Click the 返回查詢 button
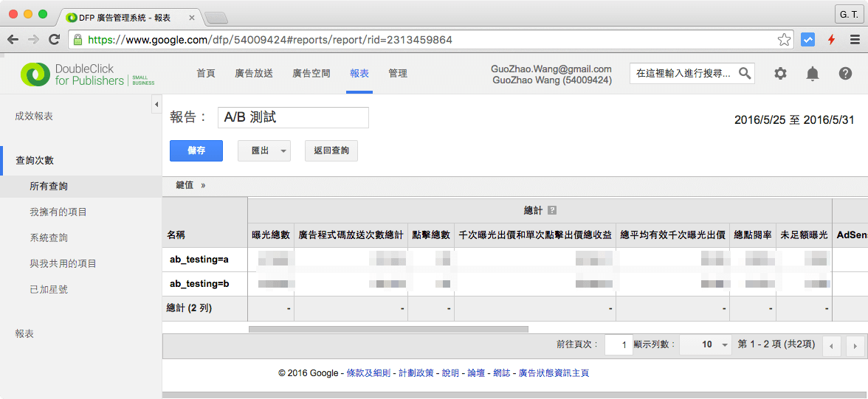The width and height of the screenshot is (868, 399). (x=331, y=150)
